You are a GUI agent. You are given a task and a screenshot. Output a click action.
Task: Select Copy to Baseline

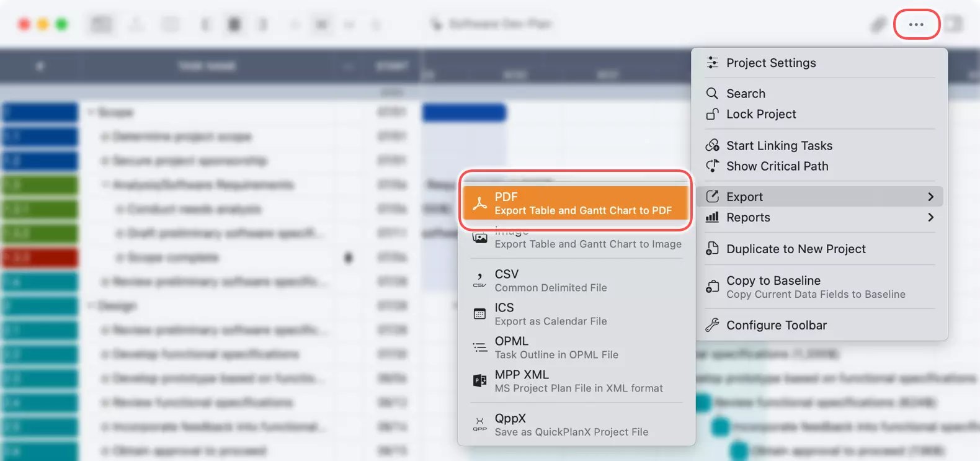coord(773,280)
